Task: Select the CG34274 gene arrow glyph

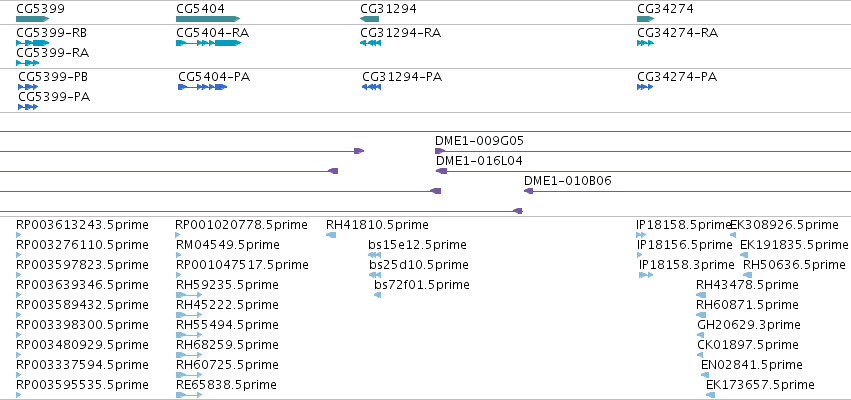Action: click(x=645, y=19)
